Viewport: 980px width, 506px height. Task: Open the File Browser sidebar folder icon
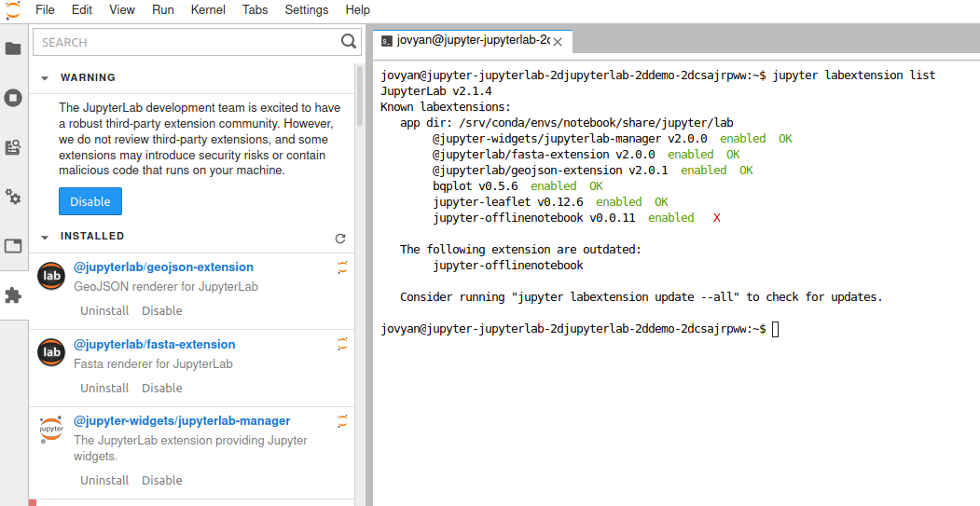click(x=13, y=48)
